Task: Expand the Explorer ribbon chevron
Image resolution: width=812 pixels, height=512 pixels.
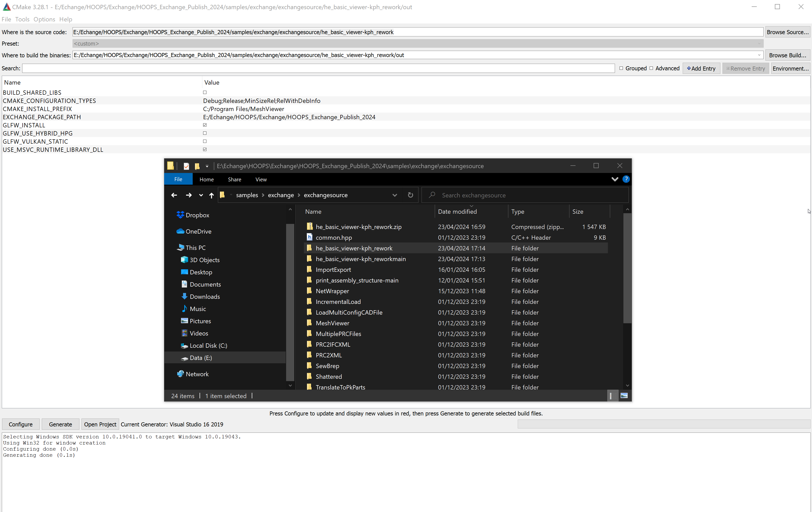Action: pyautogui.click(x=615, y=179)
